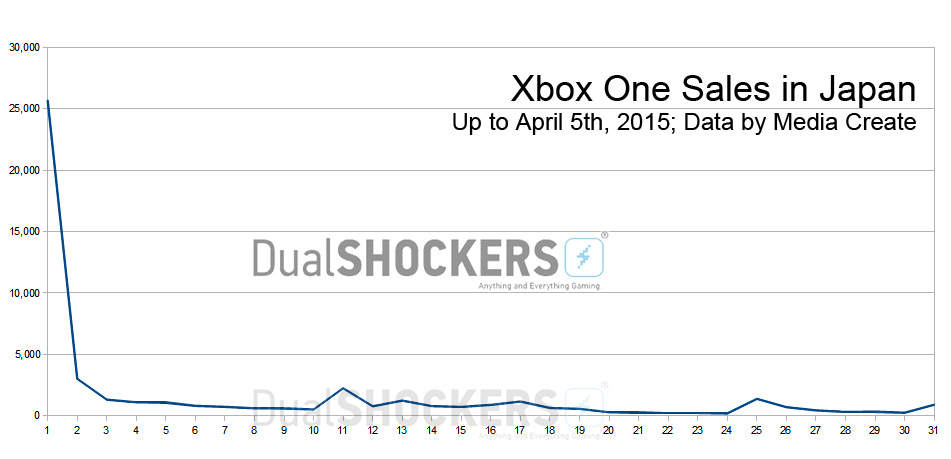This screenshot has width=951, height=459.
Task: Click the 15,000 y-axis label
Action: [x=25, y=232]
